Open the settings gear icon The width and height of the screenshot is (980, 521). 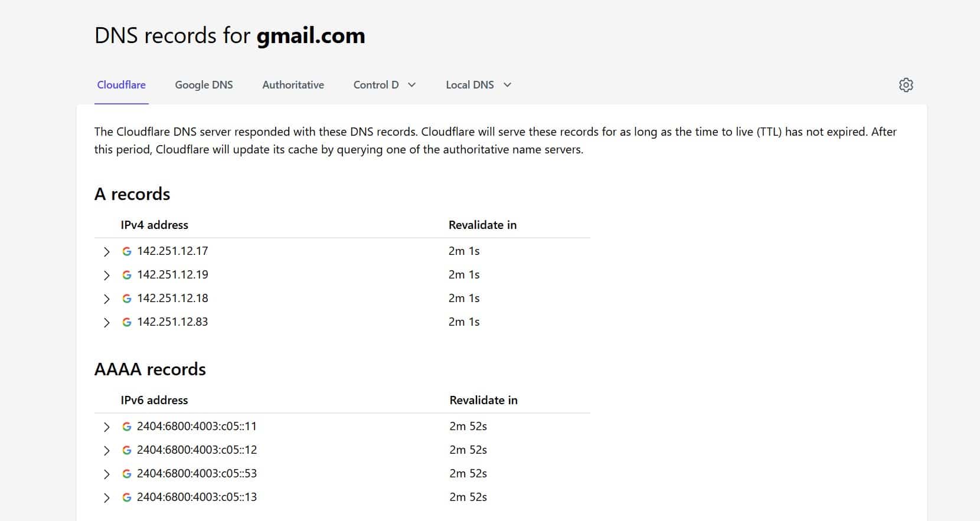click(906, 85)
